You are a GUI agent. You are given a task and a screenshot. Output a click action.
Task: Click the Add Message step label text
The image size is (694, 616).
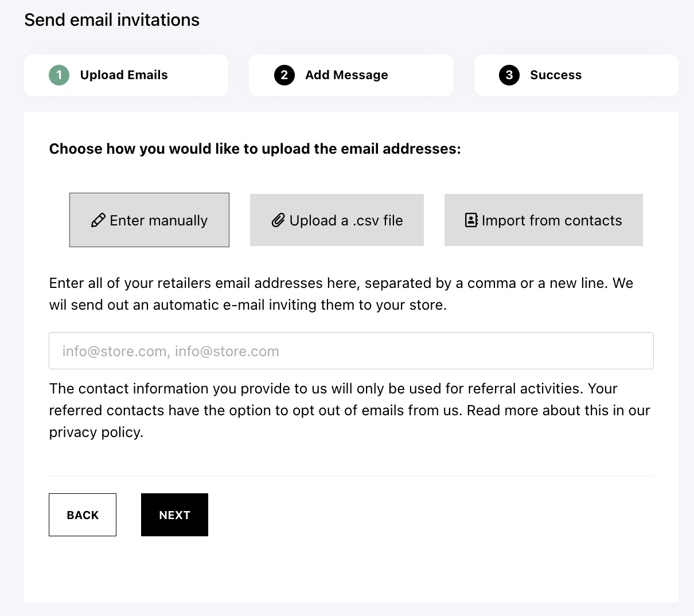(x=346, y=75)
